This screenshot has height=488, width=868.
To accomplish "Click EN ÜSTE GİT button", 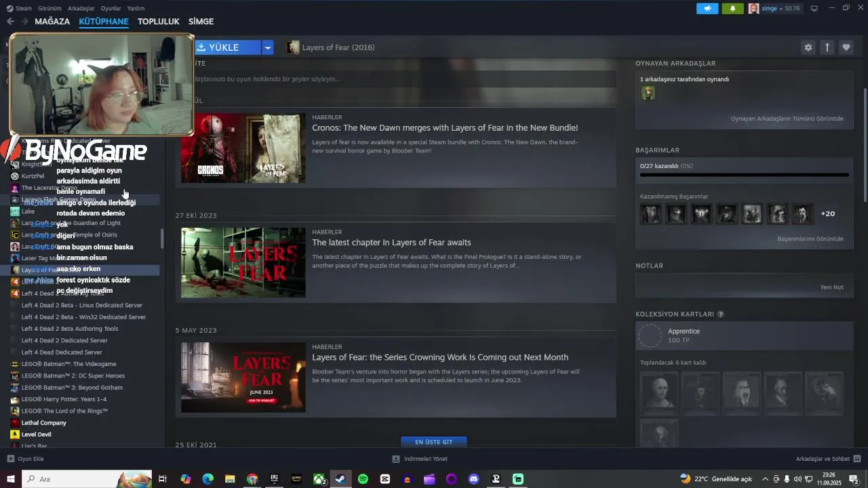I will pyautogui.click(x=434, y=442).
